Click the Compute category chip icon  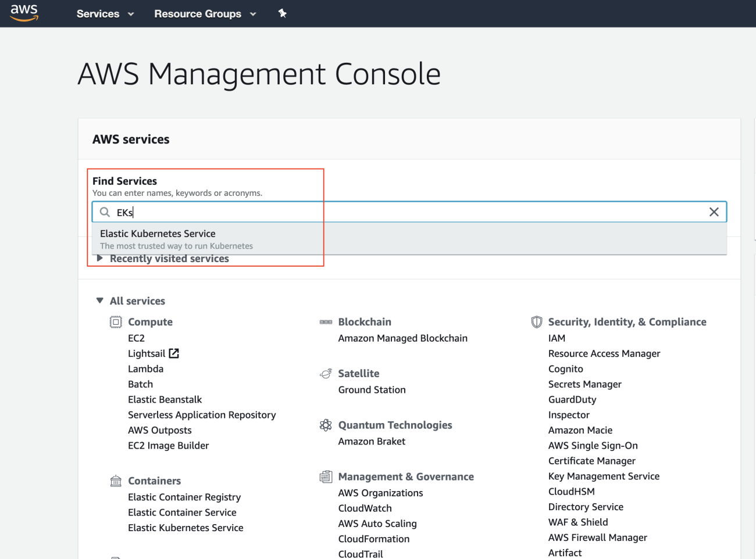(116, 322)
